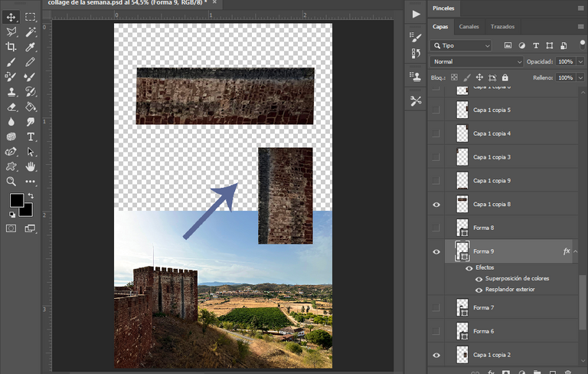This screenshot has width=588, height=374.
Task: Choose the Pencil tool
Action: coord(31,62)
